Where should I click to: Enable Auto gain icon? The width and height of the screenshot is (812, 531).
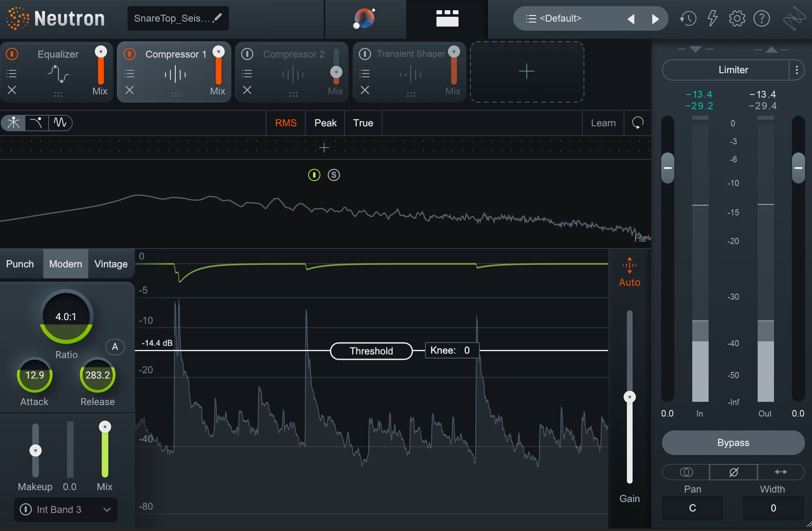point(630,272)
